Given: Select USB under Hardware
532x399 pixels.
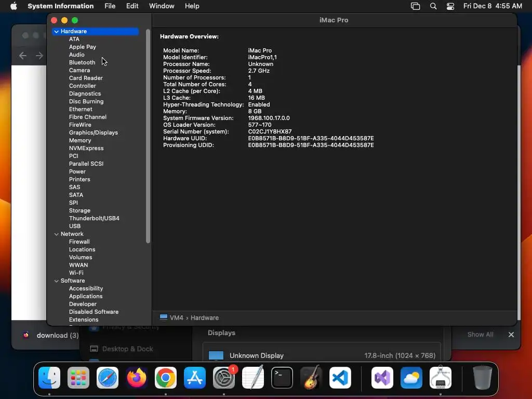Looking at the screenshot, I should tap(75, 227).
